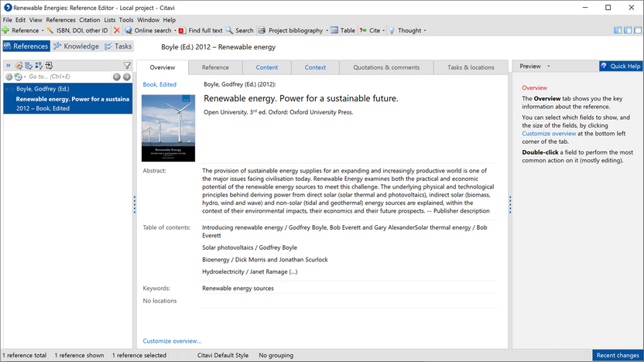The height and width of the screenshot is (362, 644).
Task: Open the References menu
Action: click(61, 19)
